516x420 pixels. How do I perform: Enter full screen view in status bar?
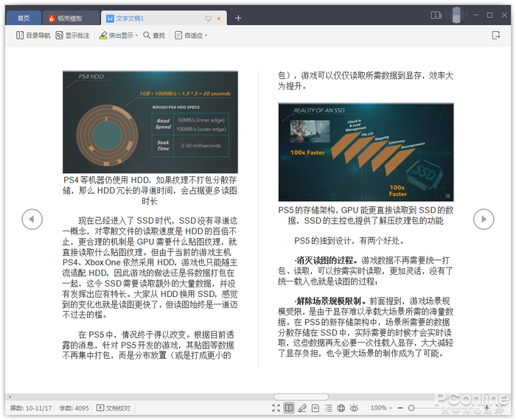click(276, 408)
